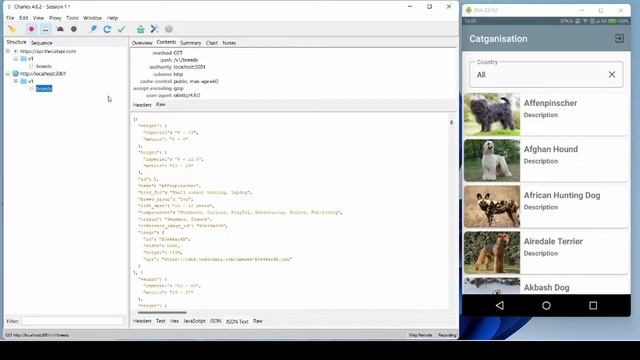Viewport: 640px width, 360px height.
Task: Open the Affenpinscher card
Action: (546, 114)
